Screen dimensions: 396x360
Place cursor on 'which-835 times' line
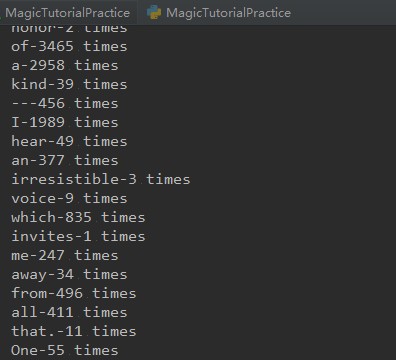78,217
